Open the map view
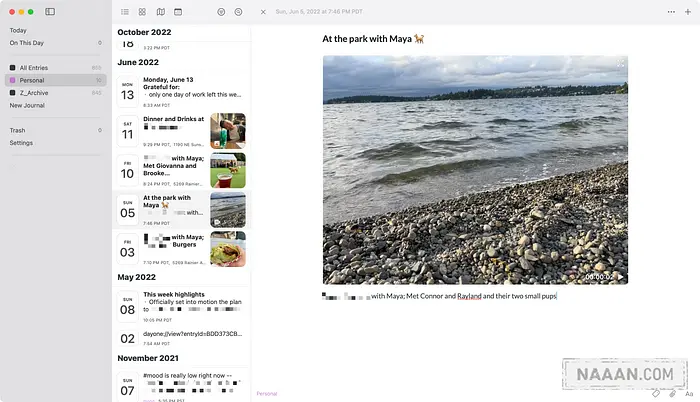This screenshot has width=700, height=402. point(160,12)
